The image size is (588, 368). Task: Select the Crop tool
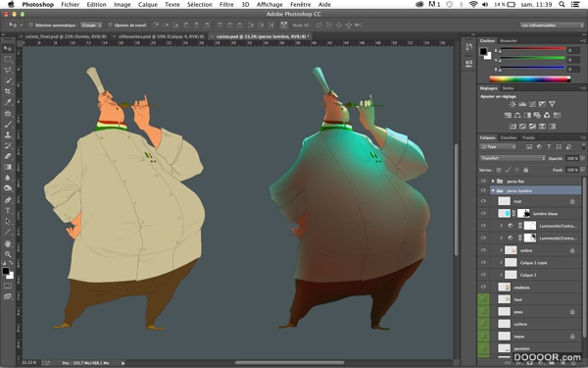(x=8, y=91)
